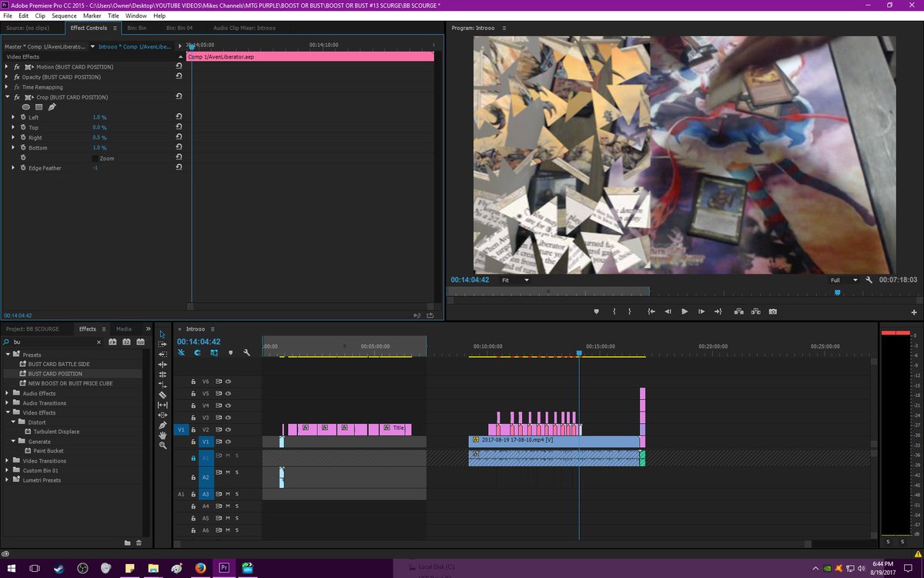Click the timeline playhead at 14:04

click(x=579, y=353)
